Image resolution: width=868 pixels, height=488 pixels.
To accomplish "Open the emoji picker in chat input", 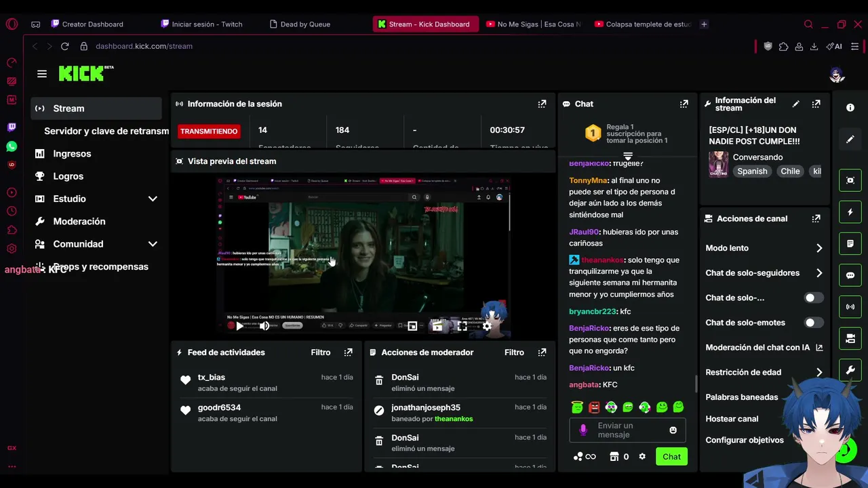I will [673, 430].
